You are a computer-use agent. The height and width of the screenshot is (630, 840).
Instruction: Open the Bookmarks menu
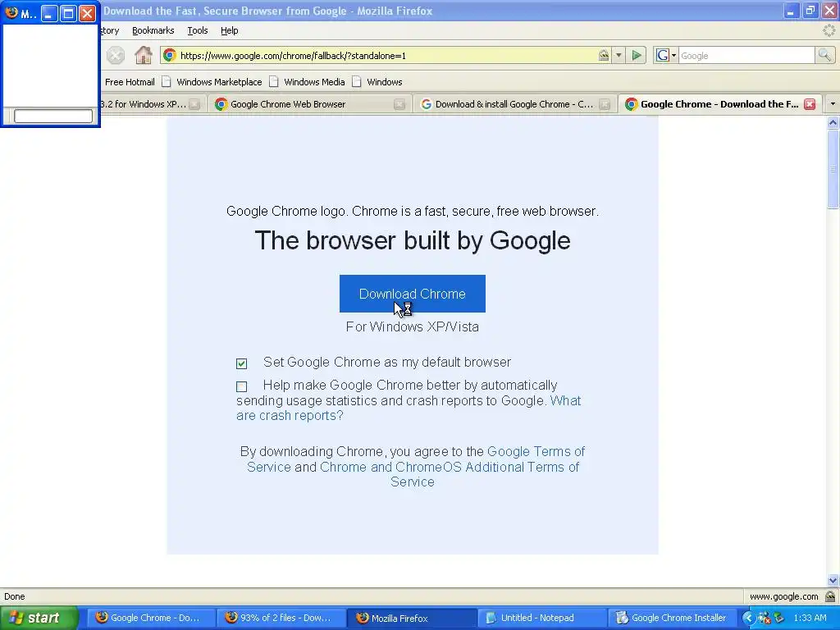click(x=153, y=30)
